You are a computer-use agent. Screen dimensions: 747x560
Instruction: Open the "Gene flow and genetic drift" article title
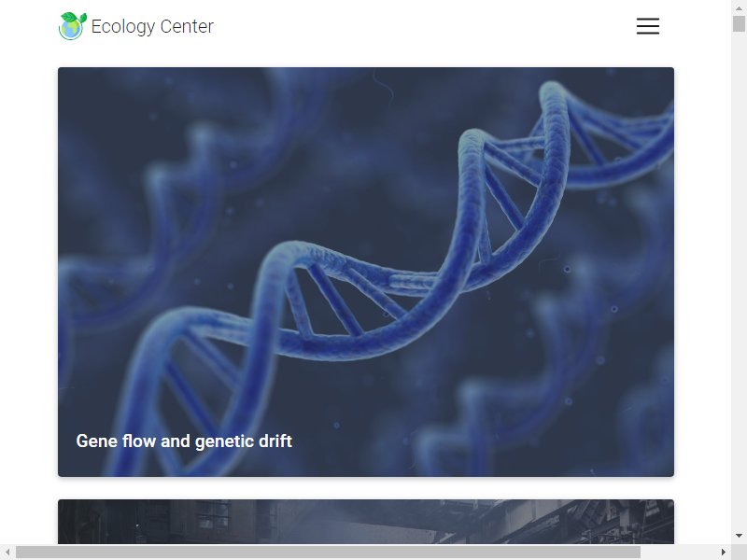(184, 441)
